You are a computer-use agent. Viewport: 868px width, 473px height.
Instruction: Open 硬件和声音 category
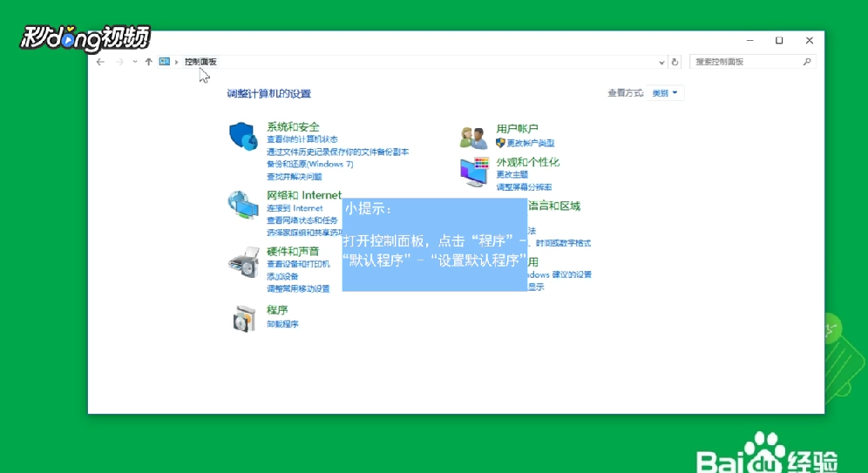[x=293, y=251]
